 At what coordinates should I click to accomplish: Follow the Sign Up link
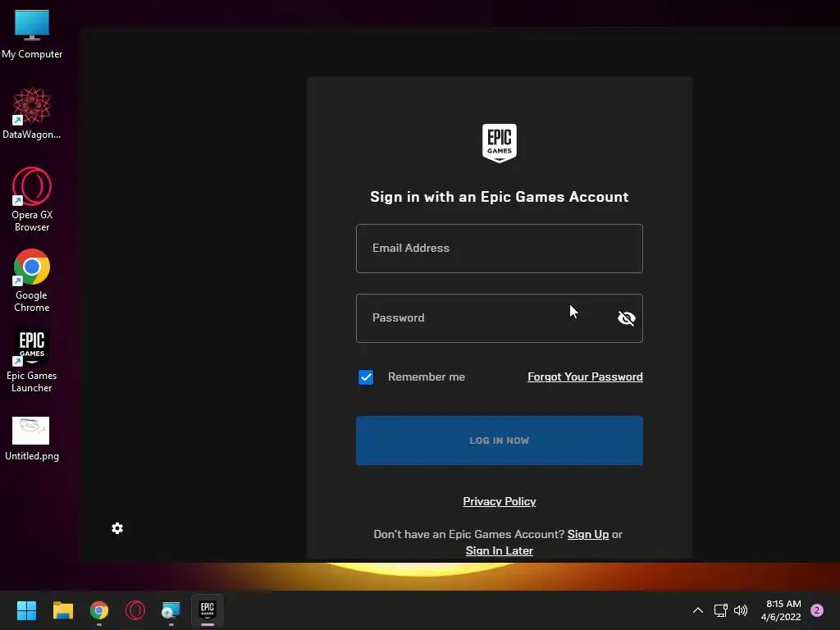click(587, 534)
